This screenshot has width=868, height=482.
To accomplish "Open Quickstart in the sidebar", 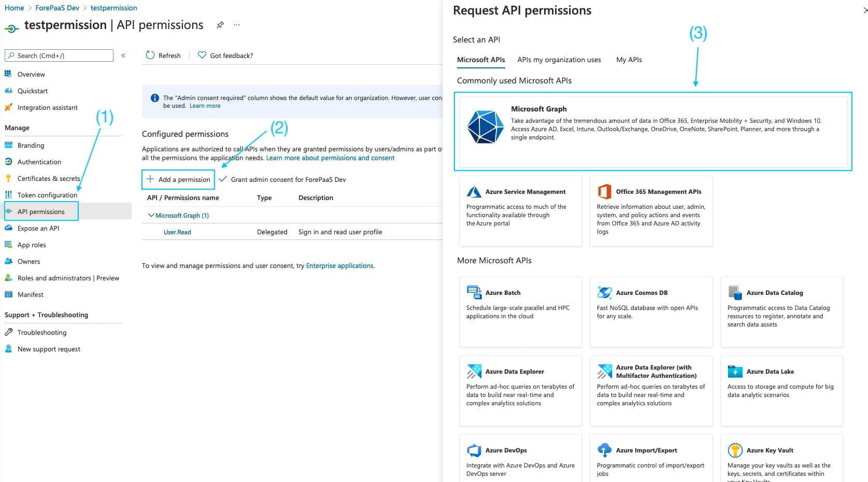I will coord(32,91).
